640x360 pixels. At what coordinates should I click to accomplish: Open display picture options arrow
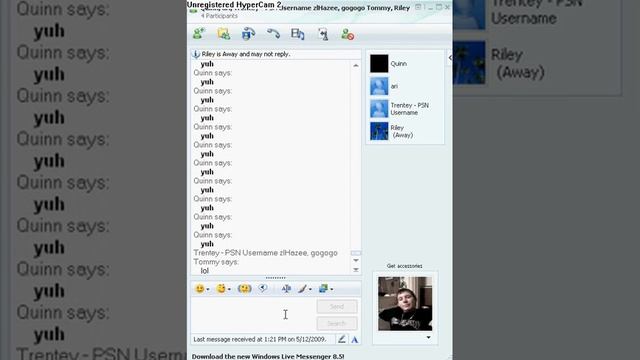(x=428, y=337)
